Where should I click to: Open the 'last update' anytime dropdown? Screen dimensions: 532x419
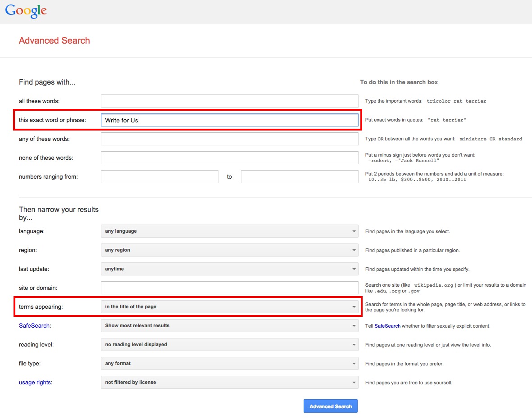[229, 269]
